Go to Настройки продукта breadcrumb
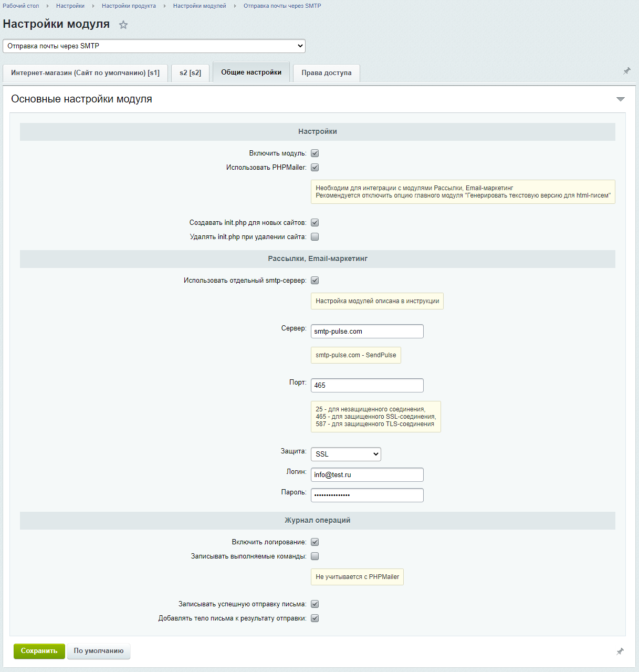The width and height of the screenshot is (639, 672). [129, 6]
